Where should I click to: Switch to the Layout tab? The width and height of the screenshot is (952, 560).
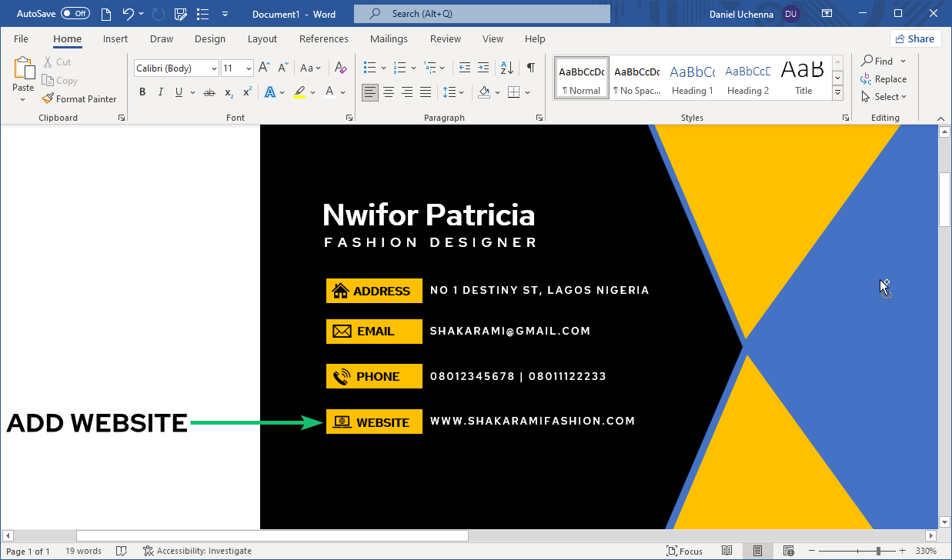(262, 39)
